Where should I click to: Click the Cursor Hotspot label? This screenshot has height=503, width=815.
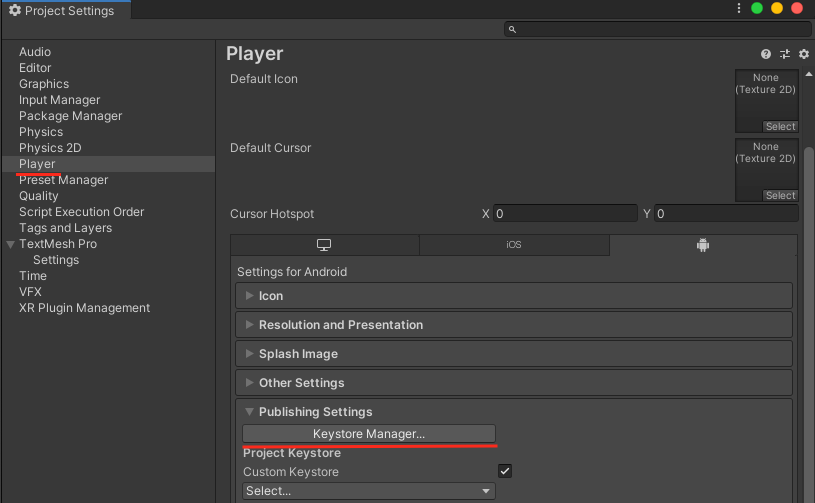272,214
